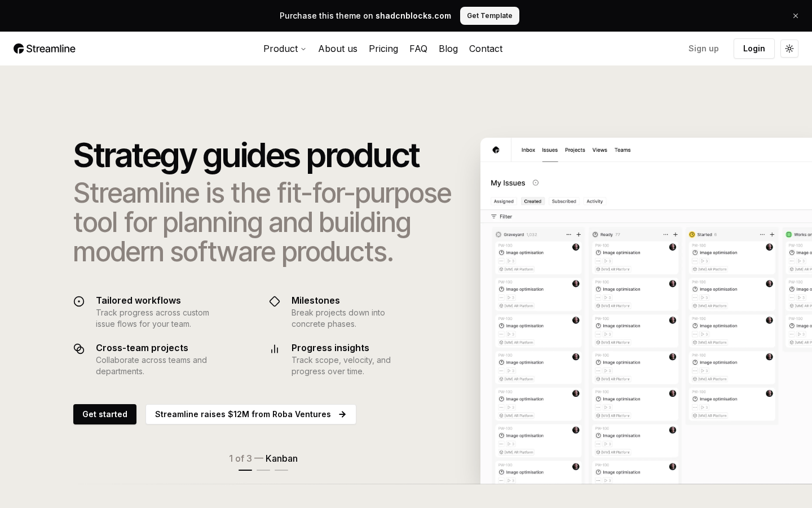Choose the Subscribed filter tab in preview

564,202
